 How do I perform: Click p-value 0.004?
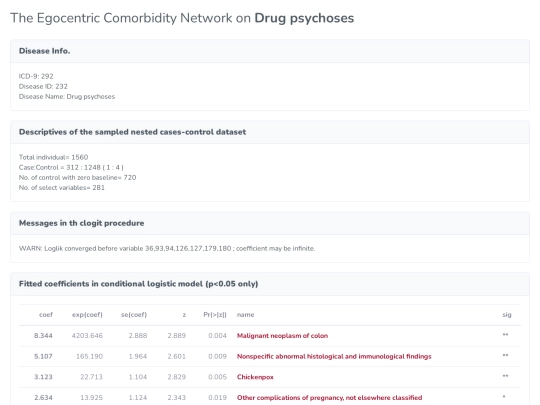coord(218,336)
